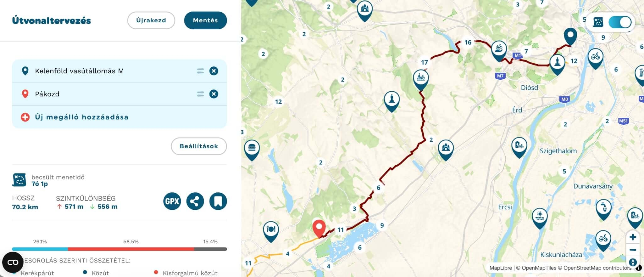Zoom out on the map
The height and width of the screenshot is (277, 644).
coord(633,250)
